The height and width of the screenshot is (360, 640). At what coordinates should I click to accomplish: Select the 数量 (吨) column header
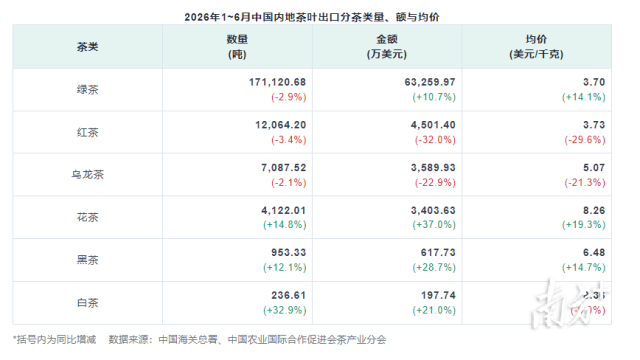pyautogui.click(x=237, y=47)
